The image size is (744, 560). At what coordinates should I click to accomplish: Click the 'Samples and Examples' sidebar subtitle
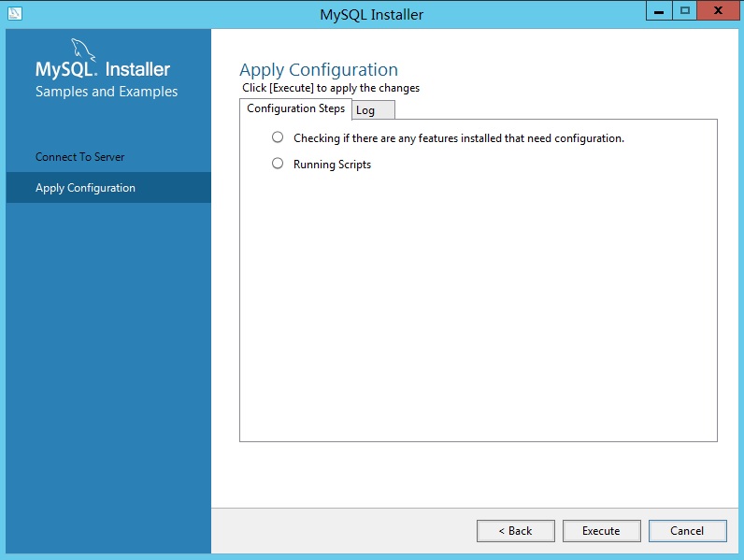107,91
